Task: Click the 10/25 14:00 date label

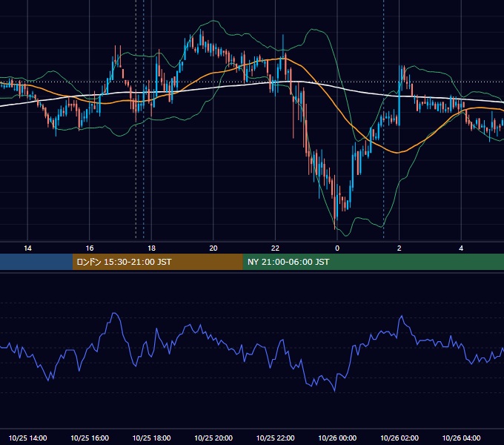Action: click(27, 438)
